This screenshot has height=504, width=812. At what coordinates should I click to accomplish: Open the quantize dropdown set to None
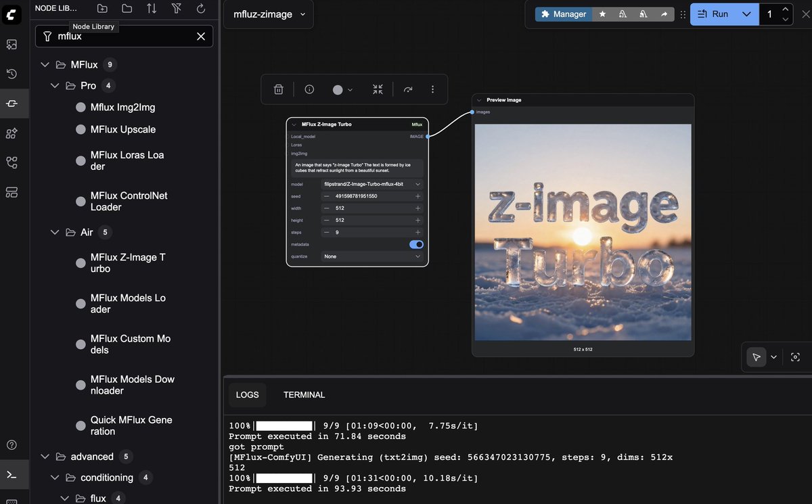[x=371, y=256]
